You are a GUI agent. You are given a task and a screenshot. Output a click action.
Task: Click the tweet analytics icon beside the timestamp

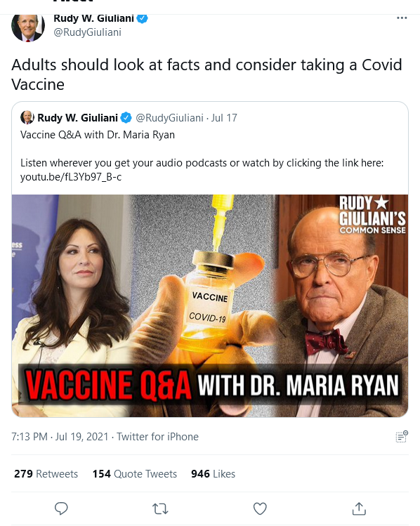[x=402, y=437]
